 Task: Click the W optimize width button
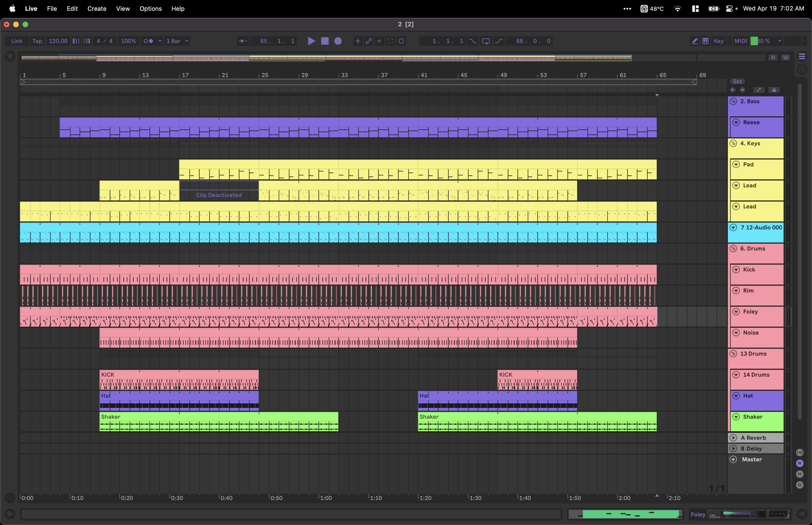coord(786,57)
